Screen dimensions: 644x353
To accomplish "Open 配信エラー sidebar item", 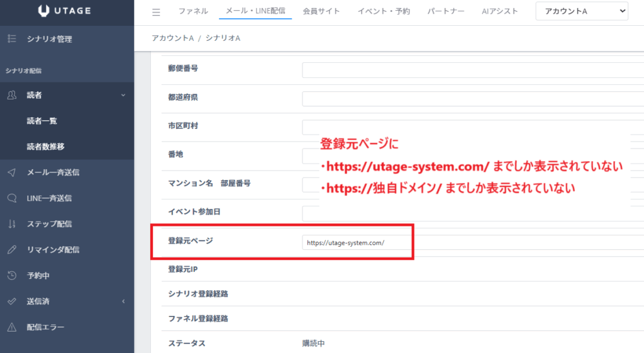I will click(45, 327).
